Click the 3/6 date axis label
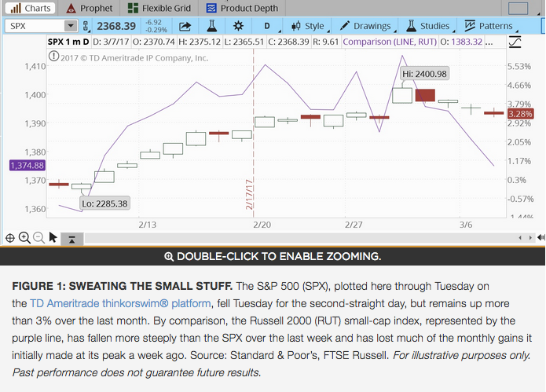The width and height of the screenshot is (546, 392). point(466,225)
